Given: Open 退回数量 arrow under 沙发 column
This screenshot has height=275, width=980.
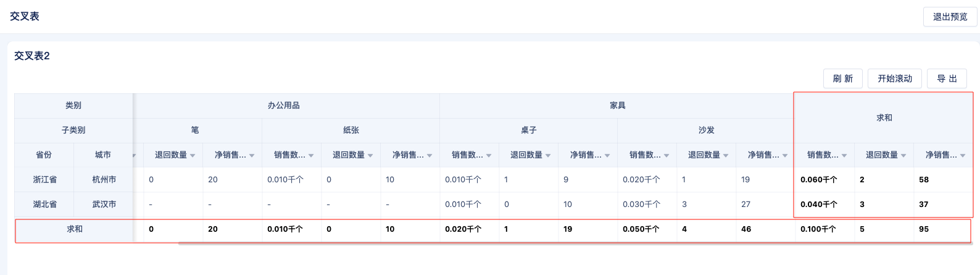Looking at the screenshot, I should (x=726, y=156).
